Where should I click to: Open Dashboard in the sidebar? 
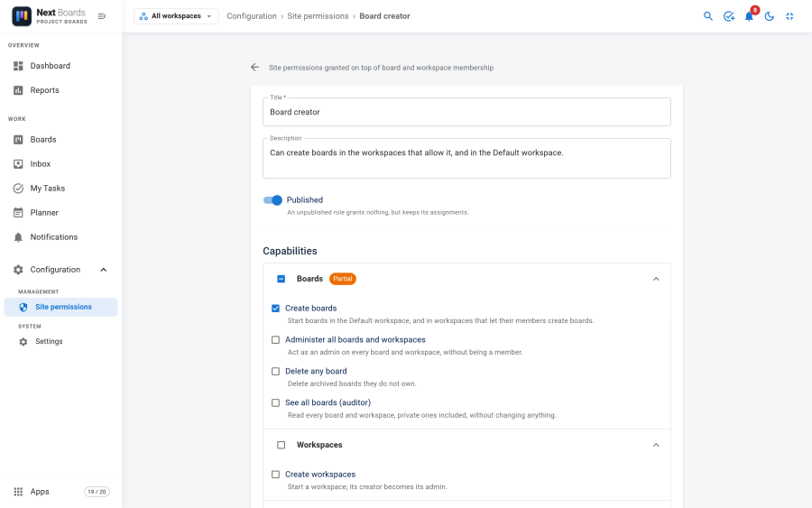pos(61,66)
